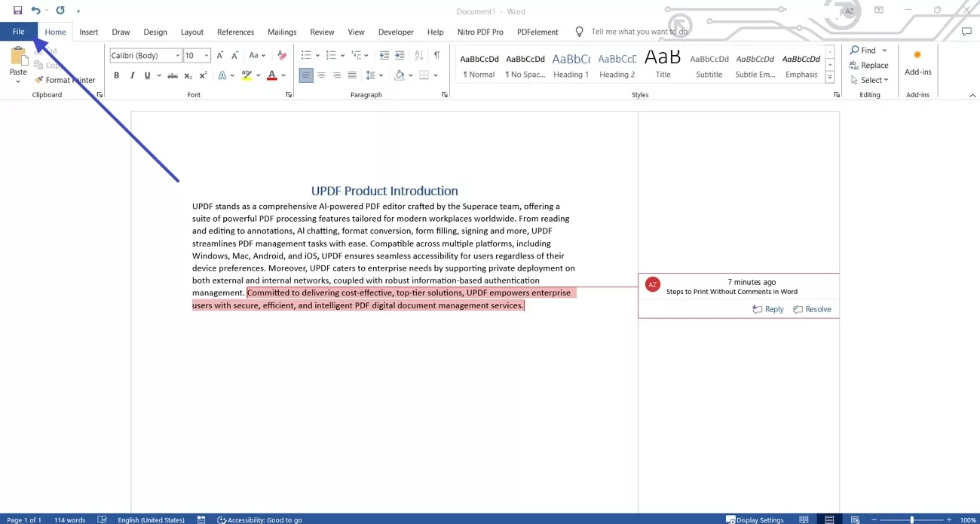The image size is (980, 524).
Task: Resolve the comment
Action: [812, 309]
